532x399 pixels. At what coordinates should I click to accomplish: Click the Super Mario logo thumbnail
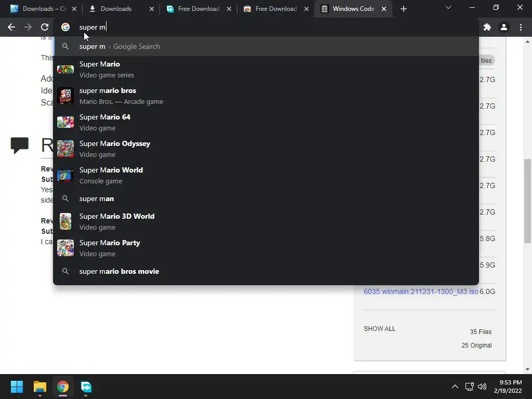[x=65, y=70]
